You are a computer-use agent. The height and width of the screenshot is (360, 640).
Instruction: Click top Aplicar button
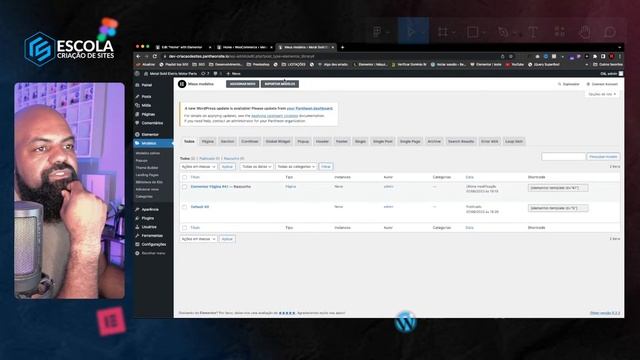coord(227,167)
